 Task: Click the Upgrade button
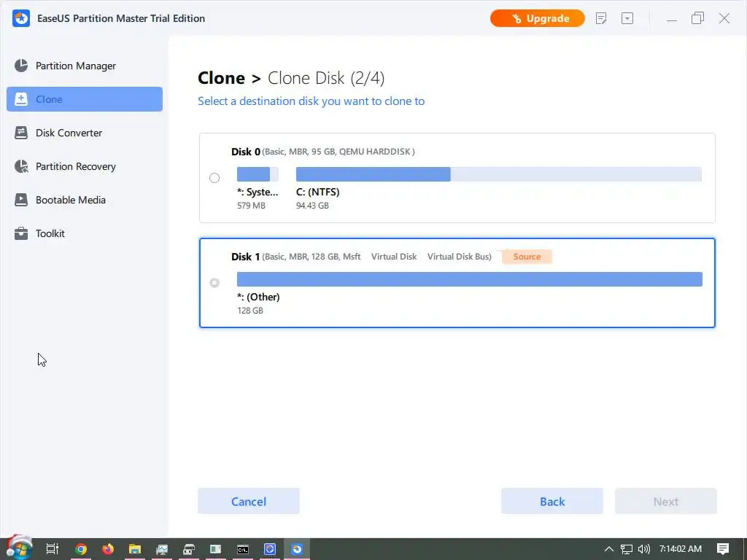[538, 18]
